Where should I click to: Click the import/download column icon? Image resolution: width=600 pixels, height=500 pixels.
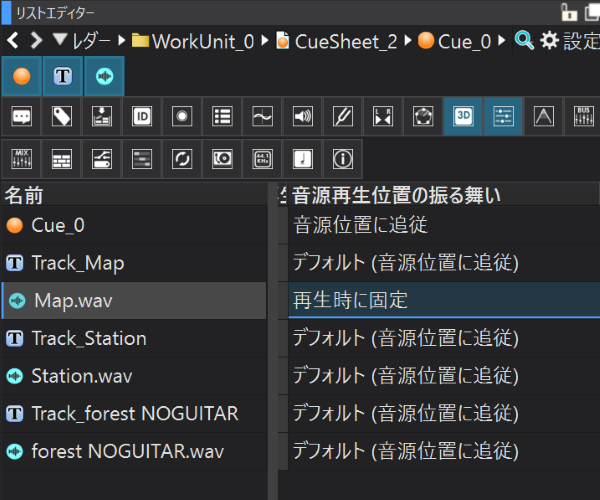coord(102,116)
